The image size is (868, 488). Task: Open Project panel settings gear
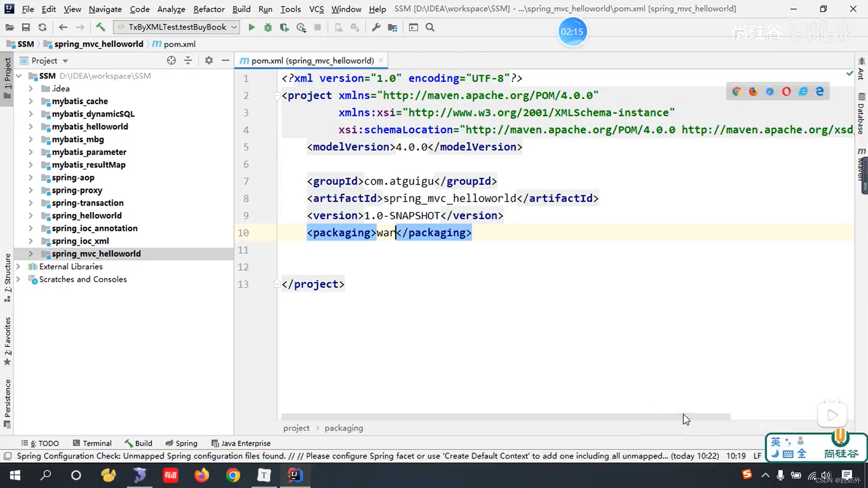click(x=208, y=61)
